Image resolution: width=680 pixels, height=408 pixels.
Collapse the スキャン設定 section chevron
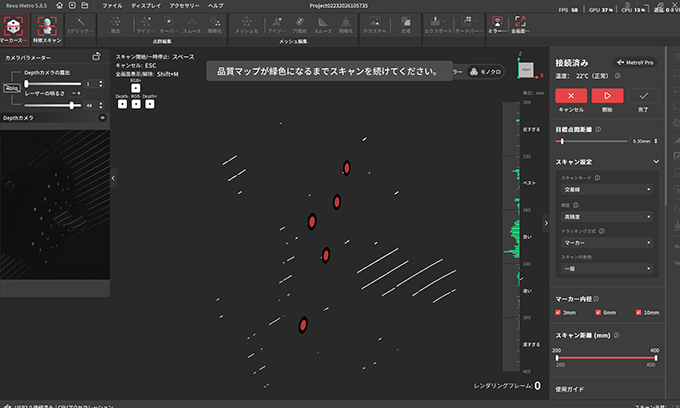656,161
